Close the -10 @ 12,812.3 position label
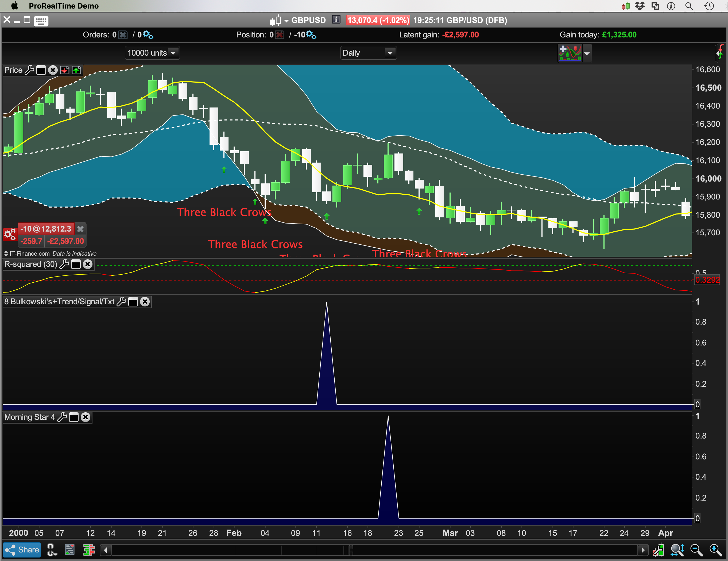 [x=80, y=229]
